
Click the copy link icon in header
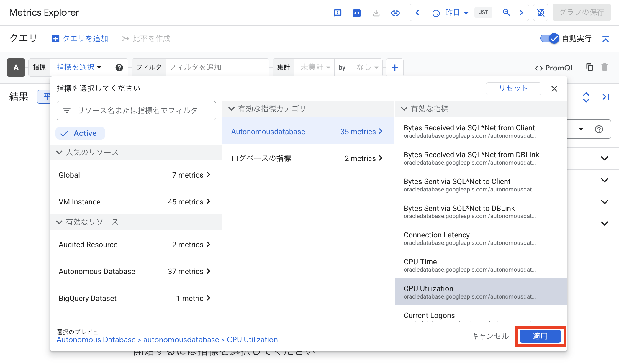(395, 13)
